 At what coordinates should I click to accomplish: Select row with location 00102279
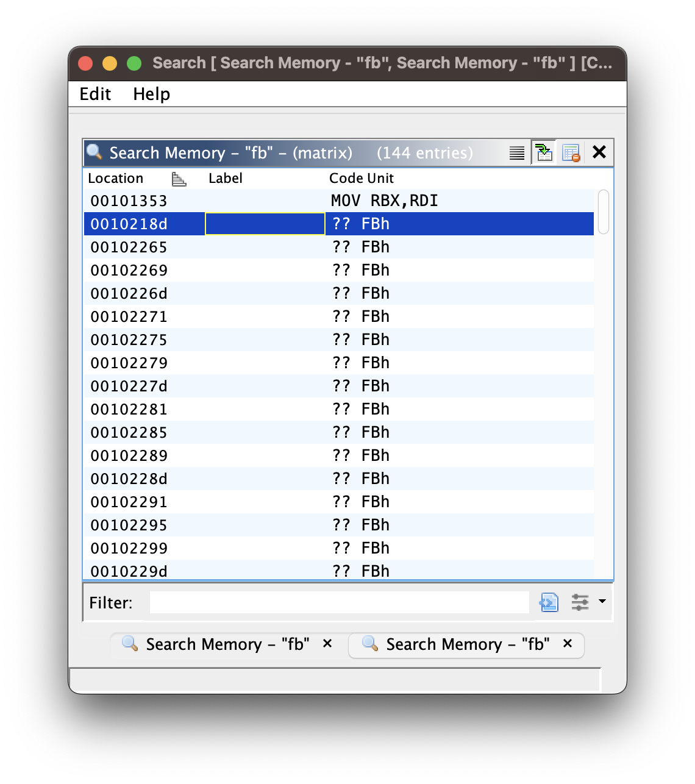click(x=338, y=363)
